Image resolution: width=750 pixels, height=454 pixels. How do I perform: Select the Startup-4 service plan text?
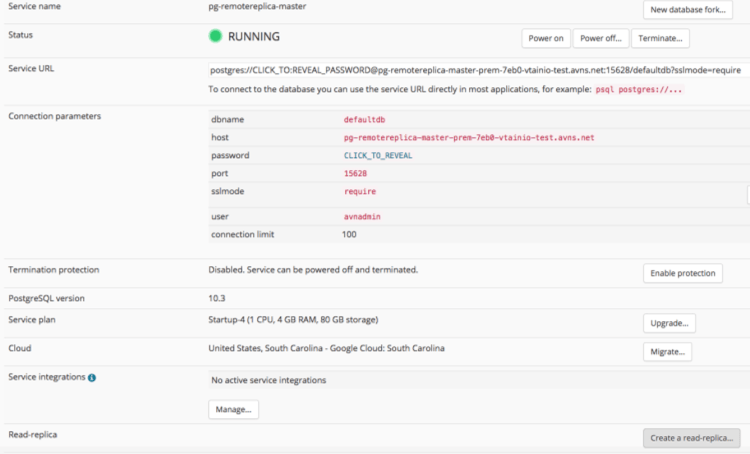(293, 320)
